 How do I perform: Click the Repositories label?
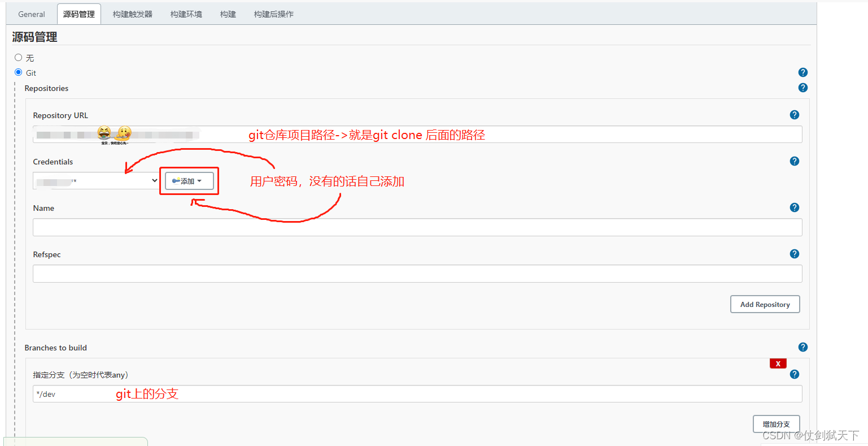pyautogui.click(x=46, y=88)
